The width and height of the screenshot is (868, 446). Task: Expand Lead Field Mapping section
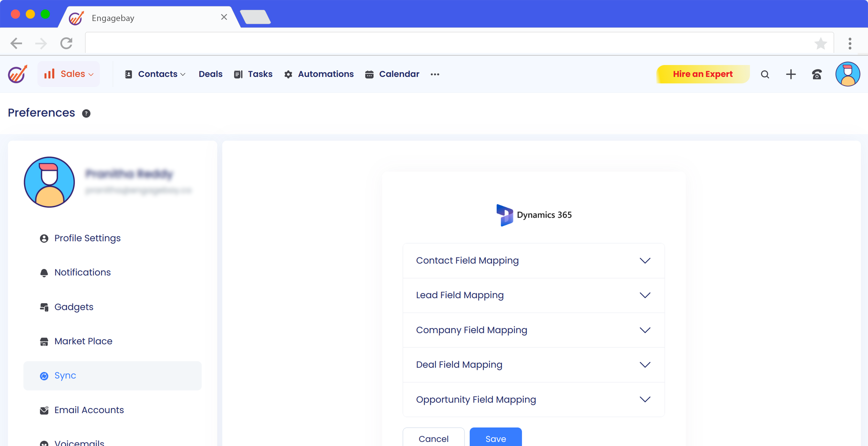[x=645, y=295]
